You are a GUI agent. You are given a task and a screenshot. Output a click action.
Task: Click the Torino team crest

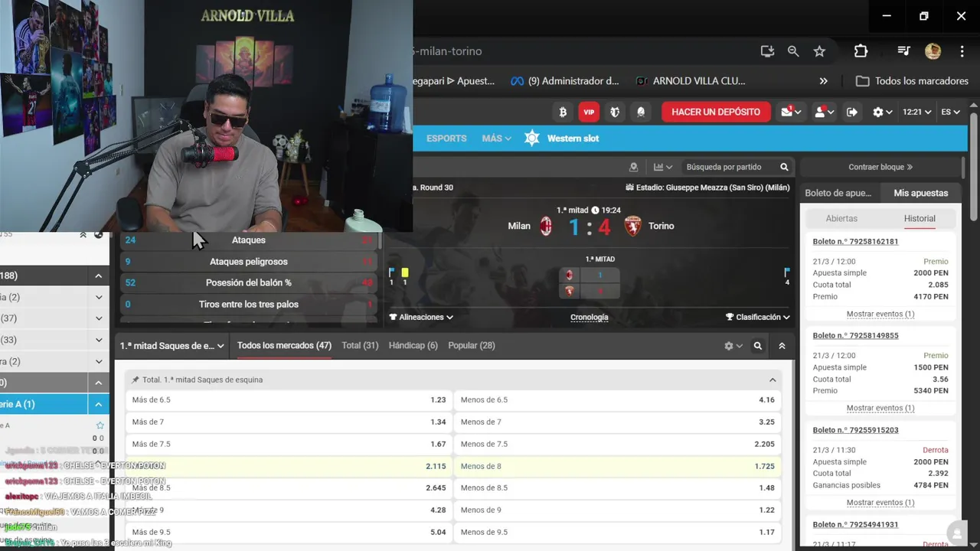click(632, 226)
